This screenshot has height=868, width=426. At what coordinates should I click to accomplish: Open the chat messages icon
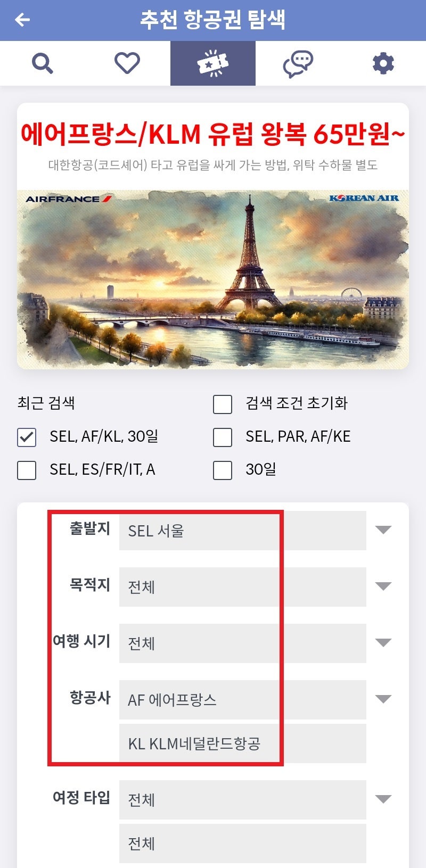[x=298, y=62]
